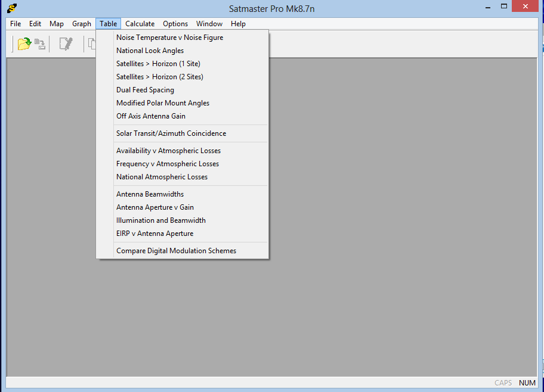Open the File menu

pyautogui.click(x=16, y=24)
